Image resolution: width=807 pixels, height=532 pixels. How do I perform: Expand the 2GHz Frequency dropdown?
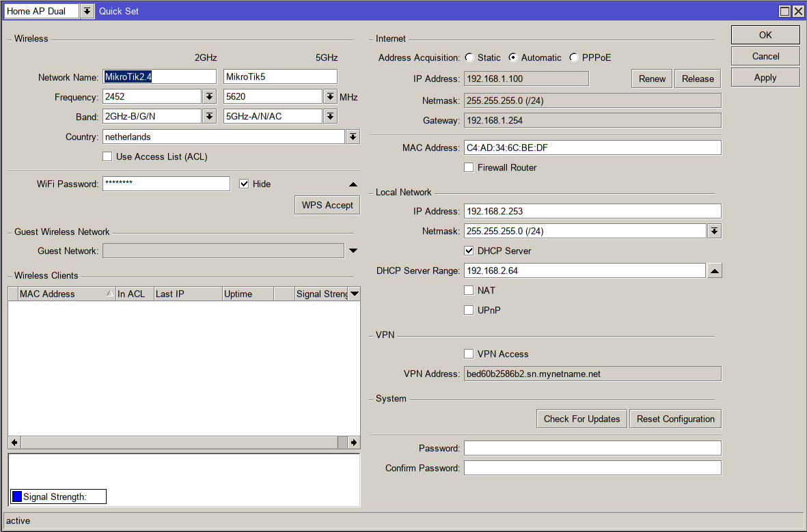pyautogui.click(x=210, y=97)
